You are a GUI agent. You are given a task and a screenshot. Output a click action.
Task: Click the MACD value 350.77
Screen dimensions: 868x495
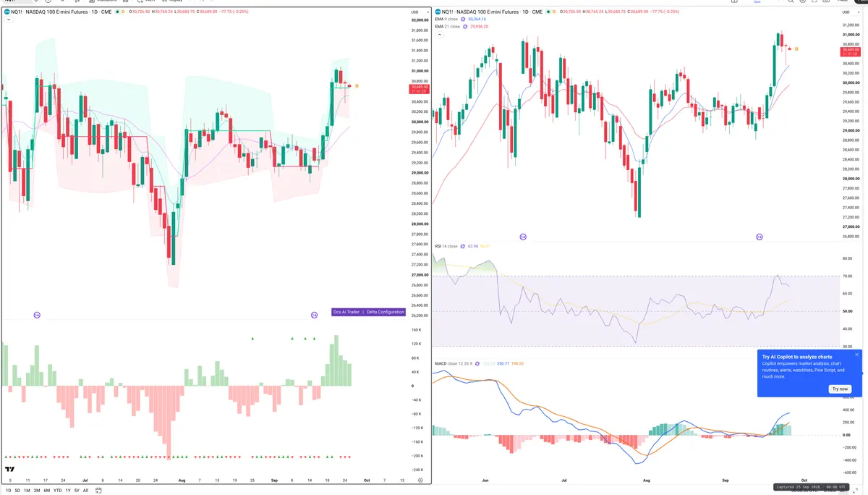pos(502,363)
